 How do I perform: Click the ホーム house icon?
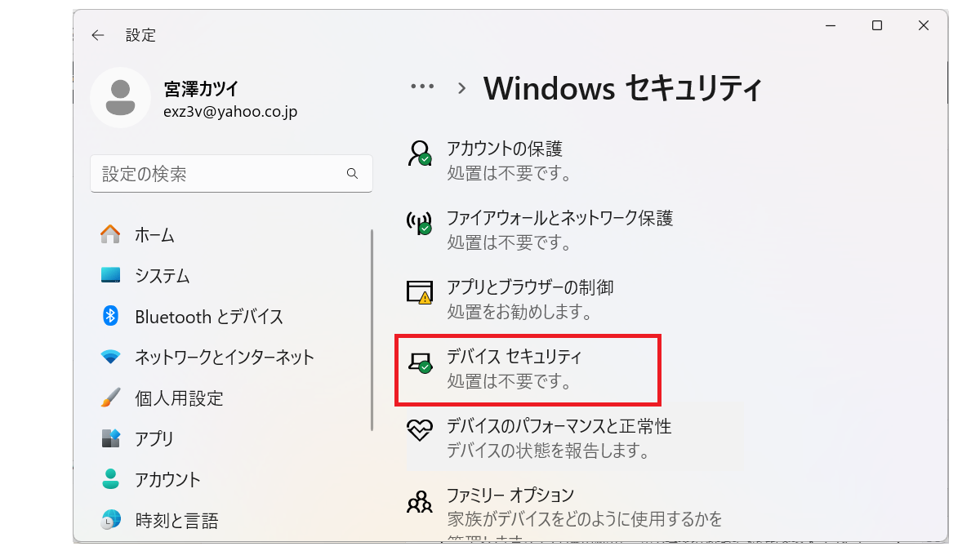tap(110, 235)
